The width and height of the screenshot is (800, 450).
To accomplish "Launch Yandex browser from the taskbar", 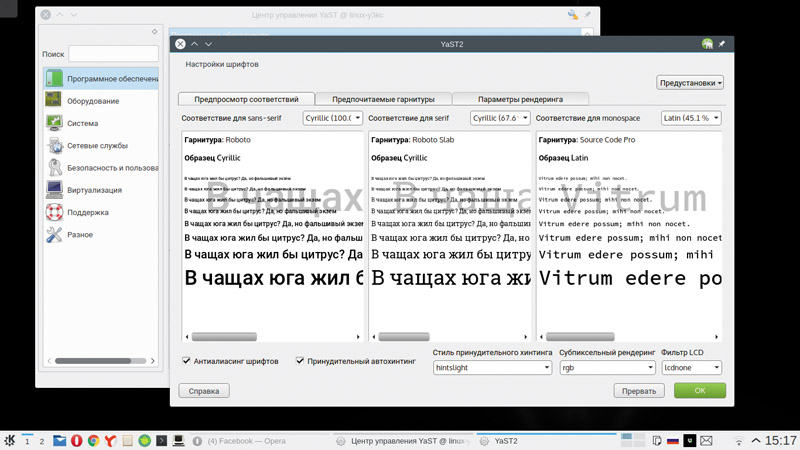I will coord(110,440).
